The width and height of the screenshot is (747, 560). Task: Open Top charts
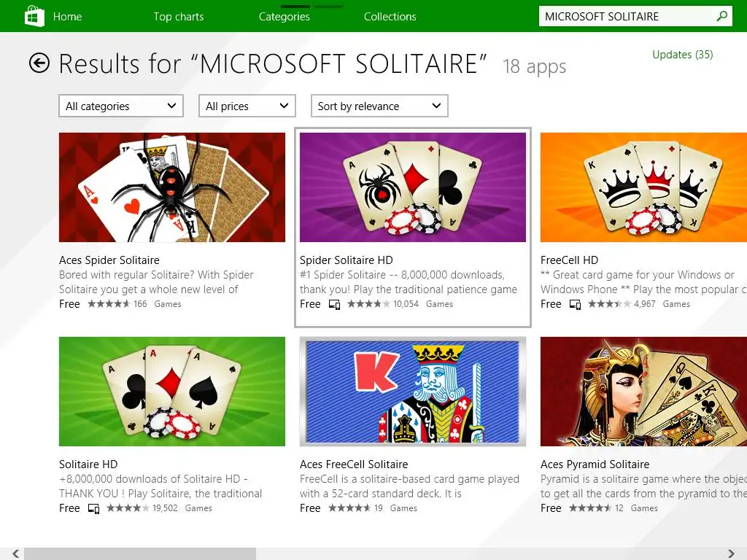(x=178, y=17)
